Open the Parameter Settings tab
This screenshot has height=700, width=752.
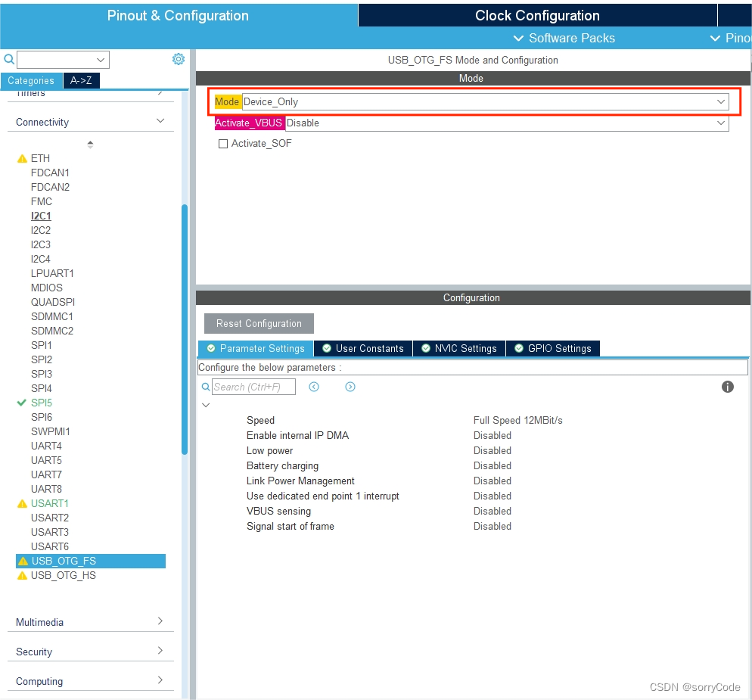click(256, 348)
